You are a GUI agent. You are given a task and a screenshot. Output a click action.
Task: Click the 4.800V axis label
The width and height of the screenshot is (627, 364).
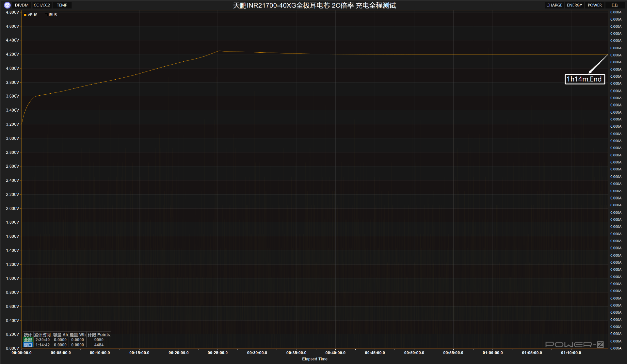coord(12,12)
